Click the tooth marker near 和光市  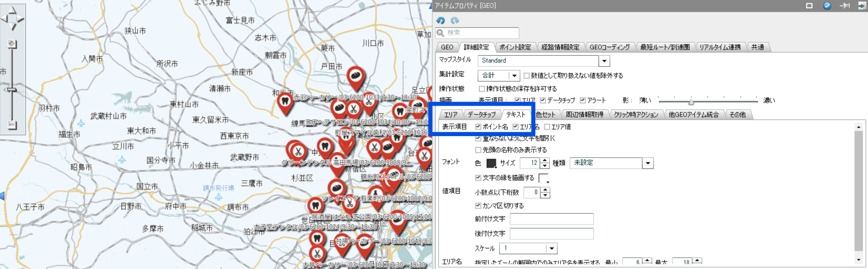(x=285, y=102)
